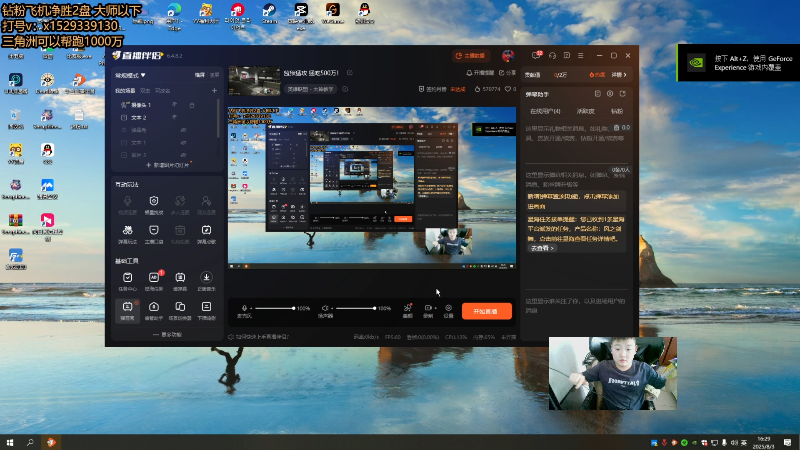Toggle visibility of the 文本 2 source
The width and height of the screenshot is (800, 450).
[174, 117]
